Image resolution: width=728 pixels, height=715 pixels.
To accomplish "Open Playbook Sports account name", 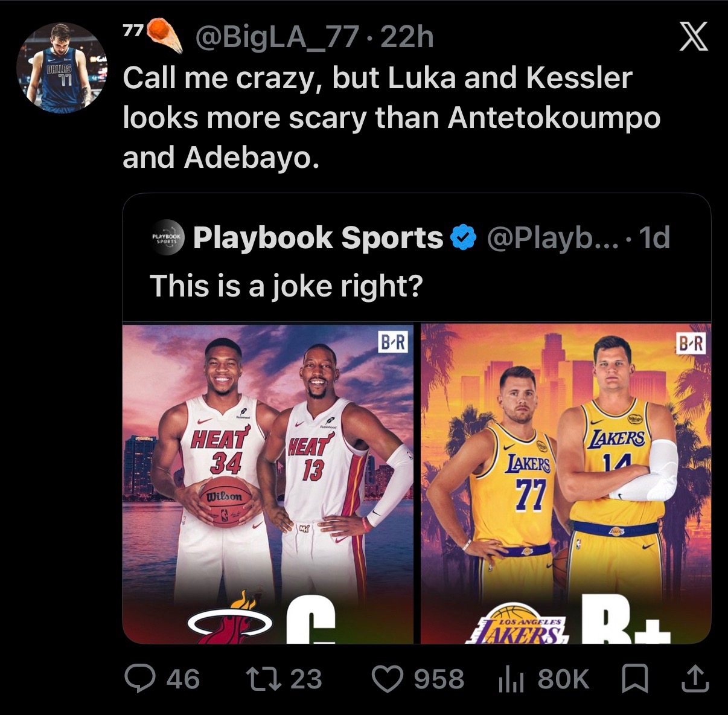I will pos(318,238).
